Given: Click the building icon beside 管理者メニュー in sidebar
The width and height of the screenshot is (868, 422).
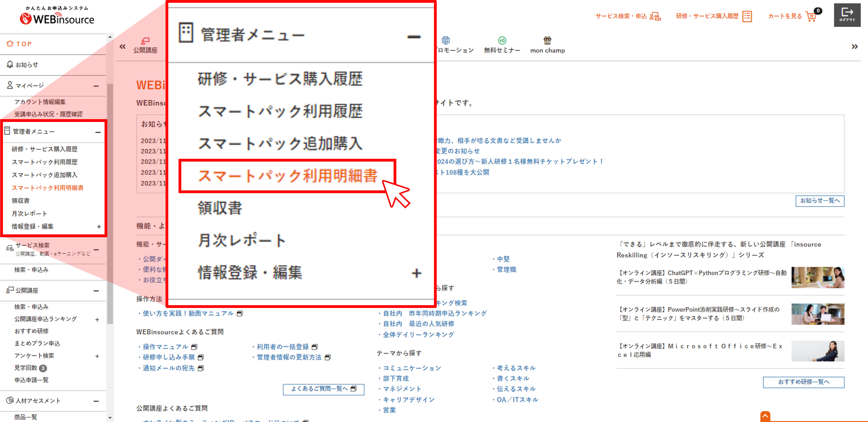Looking at the screenshot, I should click(7, 131).
